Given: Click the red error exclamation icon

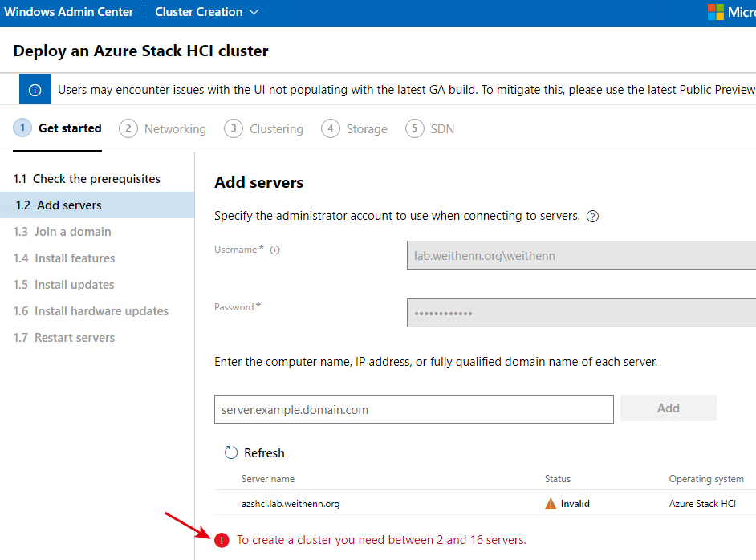Looking at the screenshot, I should (222, 540).
